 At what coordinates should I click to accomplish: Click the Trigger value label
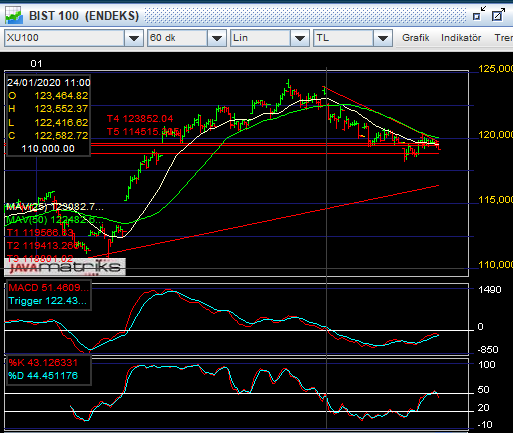pyautogui.click(x=48, y=301)
